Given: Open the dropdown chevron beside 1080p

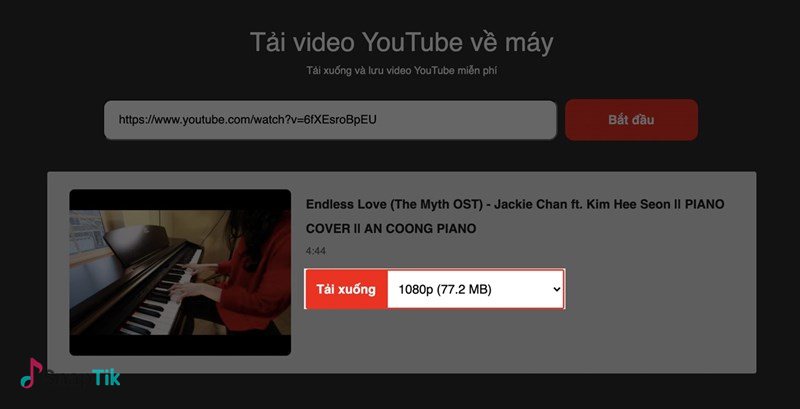Looking at the screenshot, I should pos(556,289).
